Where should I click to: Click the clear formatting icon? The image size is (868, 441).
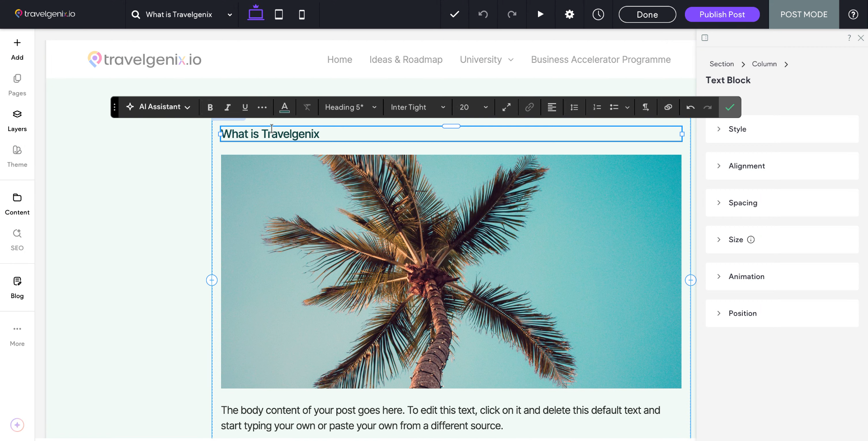coord(307,107)
